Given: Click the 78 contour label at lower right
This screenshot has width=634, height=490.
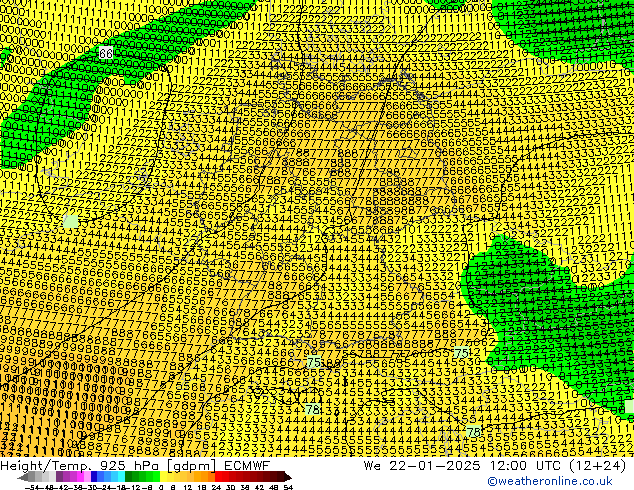Looking at the screenshot, I should tap(473, 432).
